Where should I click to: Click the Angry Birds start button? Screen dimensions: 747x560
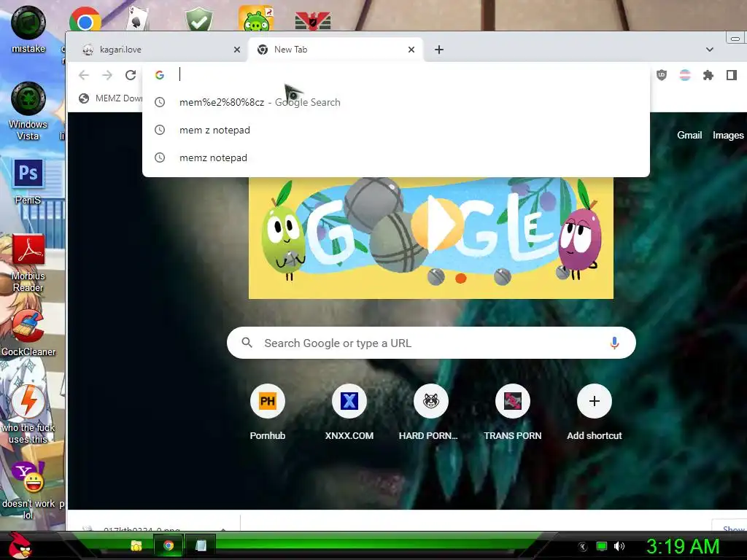pos(19,545)
